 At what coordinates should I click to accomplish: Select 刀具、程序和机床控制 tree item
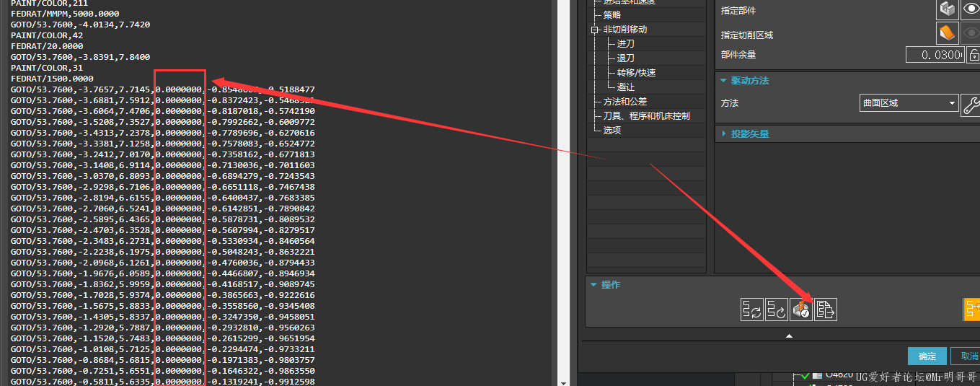point(647,116)
